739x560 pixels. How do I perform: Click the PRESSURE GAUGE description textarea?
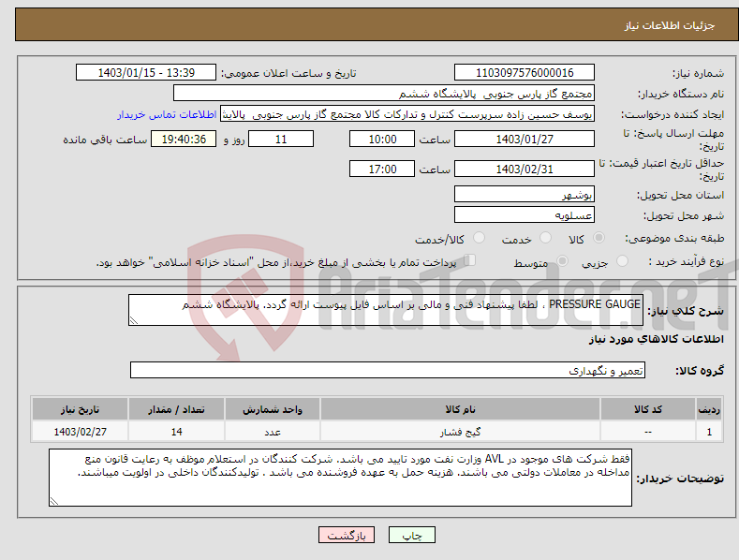click(x=386, y=310)
